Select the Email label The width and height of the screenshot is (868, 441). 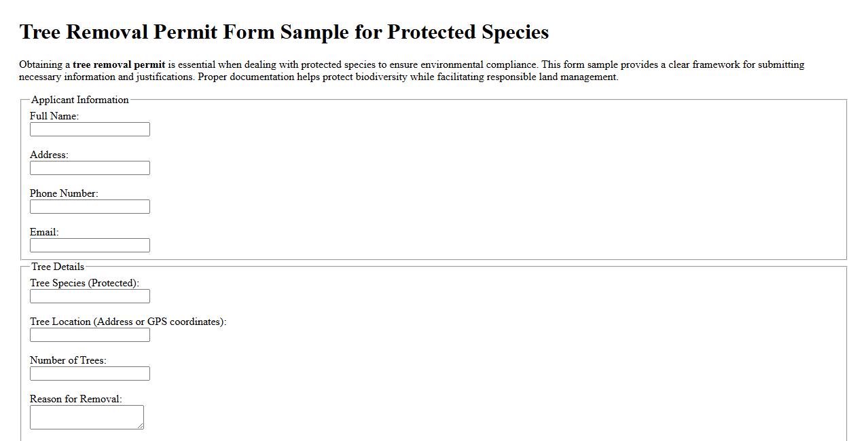[43, 231]
